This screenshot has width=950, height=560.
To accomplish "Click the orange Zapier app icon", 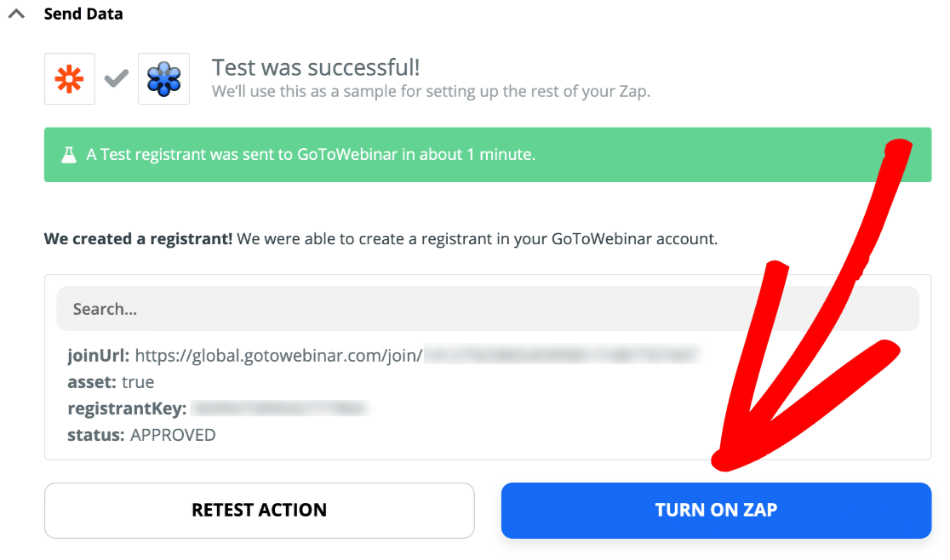I will (70, 80).
